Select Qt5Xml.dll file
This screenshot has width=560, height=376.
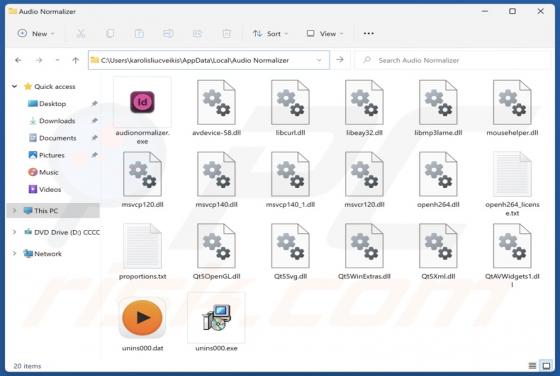(438, 251)
